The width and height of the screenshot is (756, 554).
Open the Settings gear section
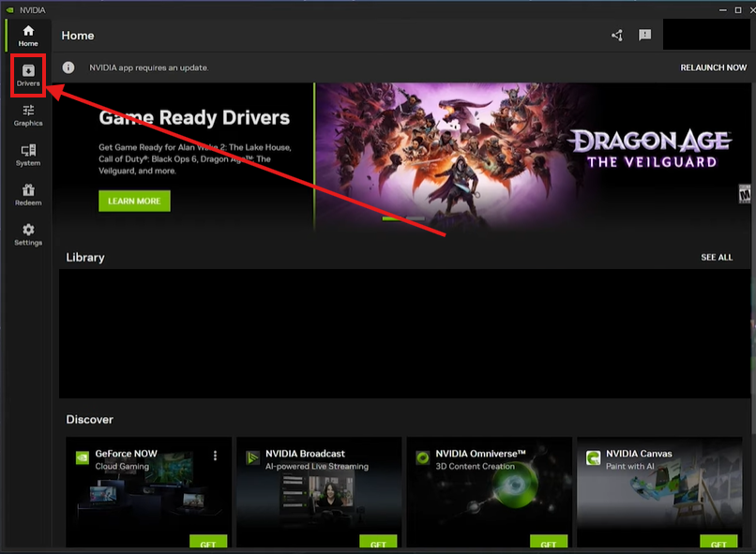(28, 234)
